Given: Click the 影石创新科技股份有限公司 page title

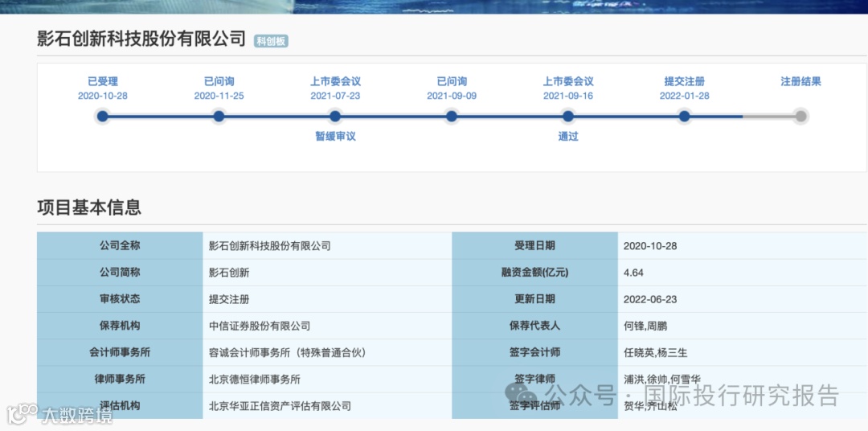Looking at the screenshot, I should 141,39.
